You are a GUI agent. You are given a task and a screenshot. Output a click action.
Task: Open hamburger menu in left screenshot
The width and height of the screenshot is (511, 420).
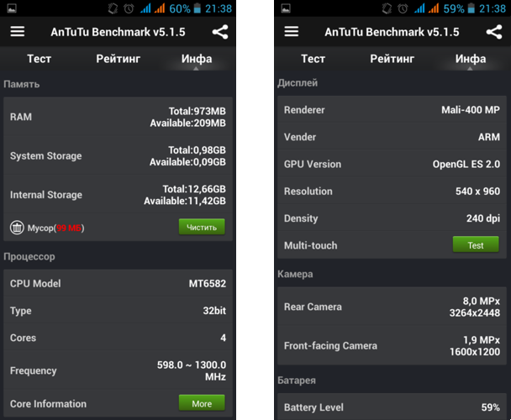18,32
